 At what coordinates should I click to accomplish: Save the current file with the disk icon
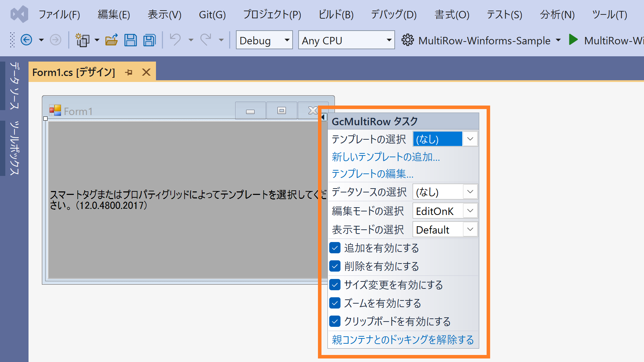(x=131, y=40)
